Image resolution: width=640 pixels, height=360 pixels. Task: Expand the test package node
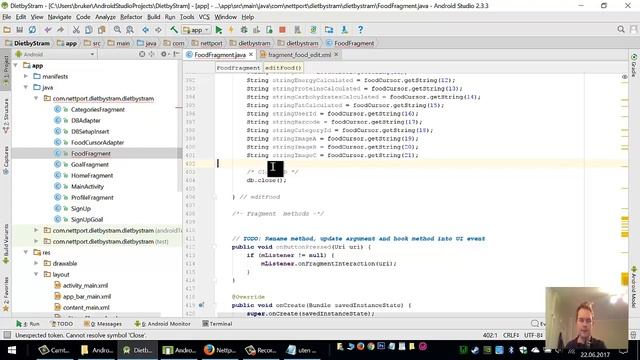pyautogui.click(x=36, y=241)
